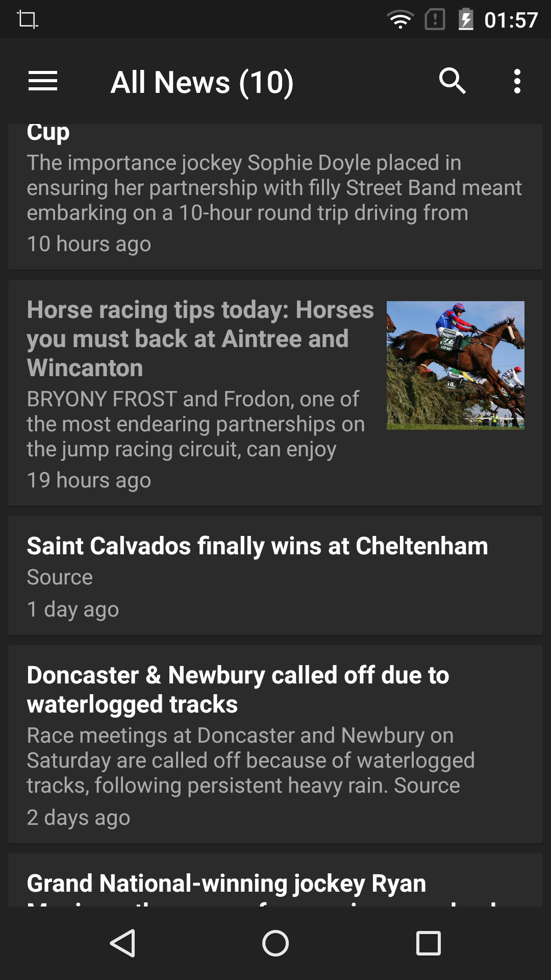This screenshot has width=551, height=980.
Task: Tap the battery charging icon
Action: point(465,20)
